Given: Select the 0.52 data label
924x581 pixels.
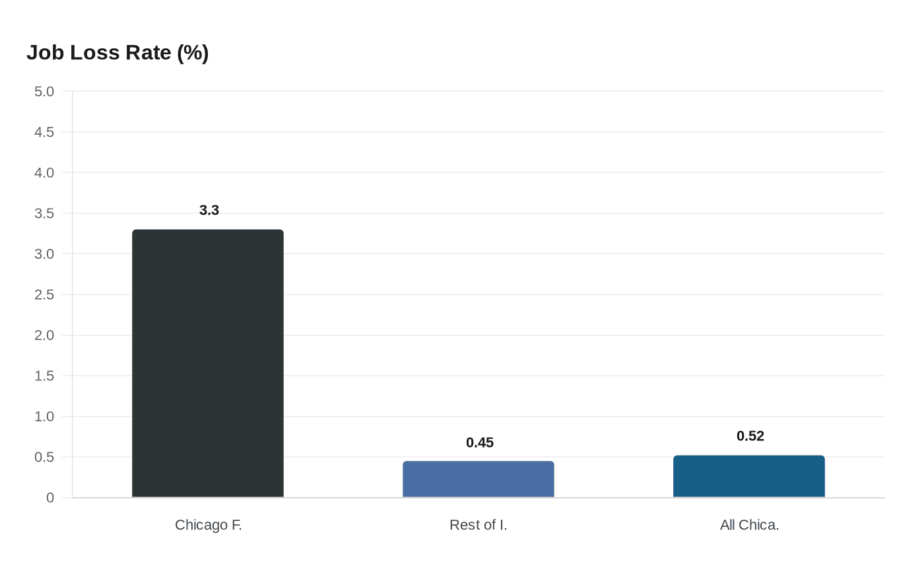Looking at the screenshot, I should tap(750, 436).
